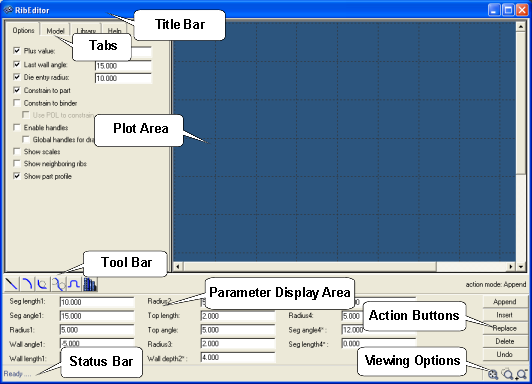Click the Seg angle1 input field
The width and height of the screenshot is (532, 384).
(x=97, y=316)
